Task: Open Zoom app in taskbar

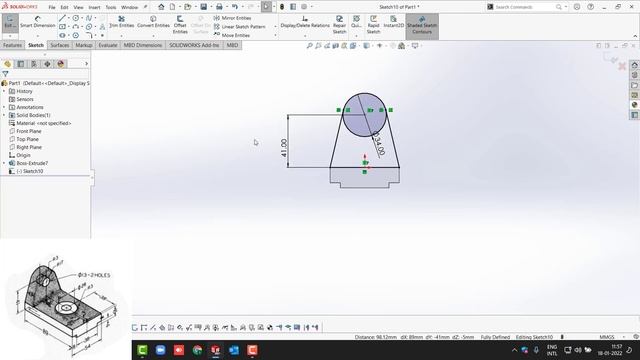Action: click(x=160, y=350)
